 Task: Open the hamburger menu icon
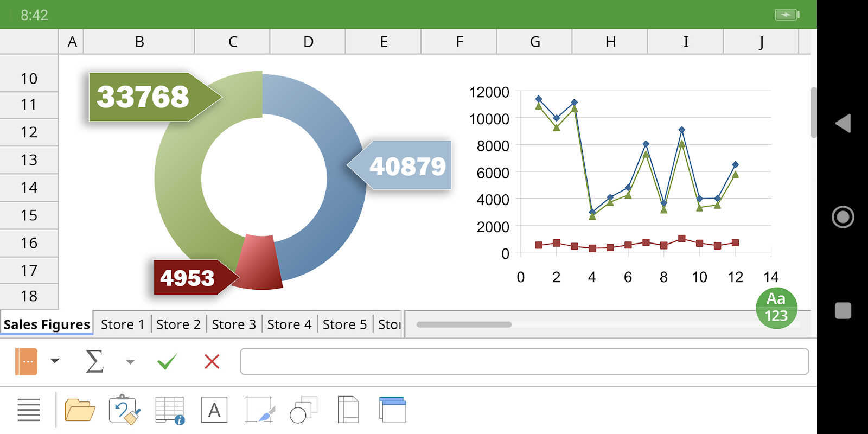[x=29, y=410]
